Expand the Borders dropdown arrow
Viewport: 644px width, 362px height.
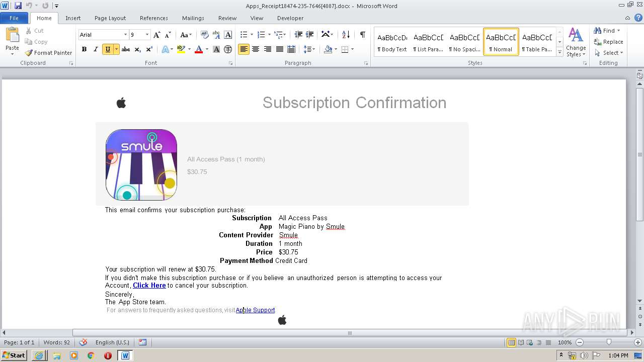[x=352, y=49]
